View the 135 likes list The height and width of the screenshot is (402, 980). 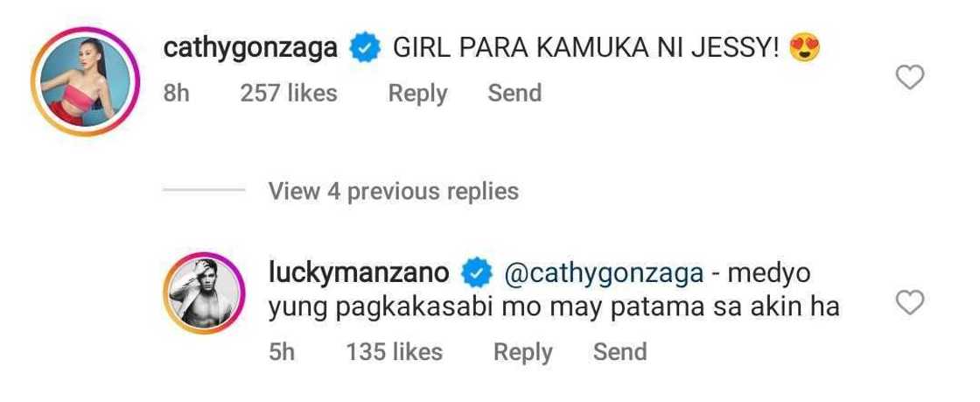click(394, 352)
